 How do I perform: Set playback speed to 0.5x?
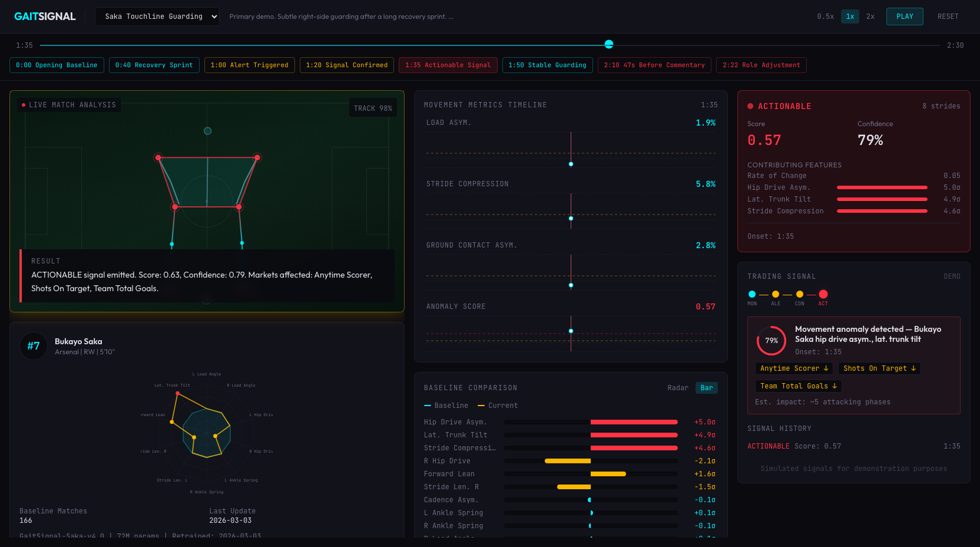[825, 17]
